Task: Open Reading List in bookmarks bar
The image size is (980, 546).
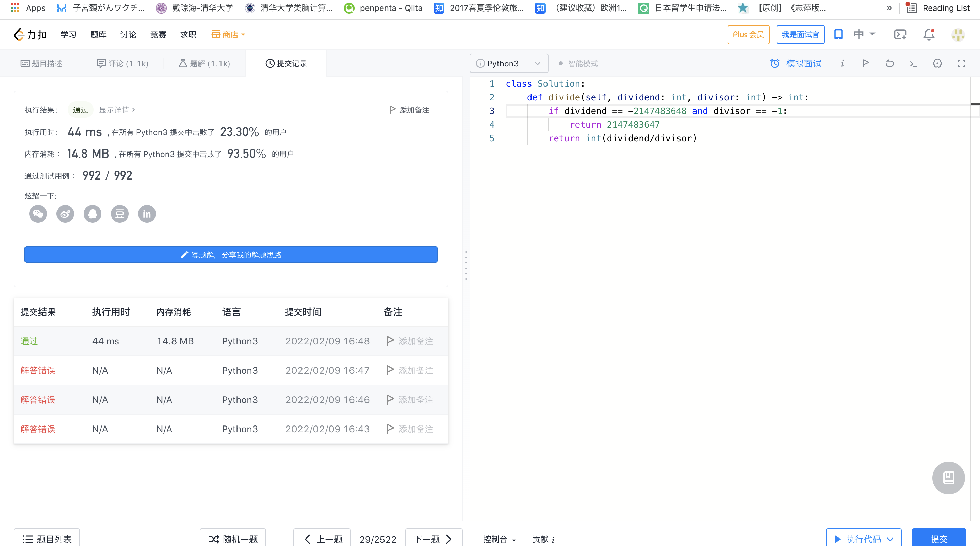Action: pyautogui.click(x=938, y=8)
